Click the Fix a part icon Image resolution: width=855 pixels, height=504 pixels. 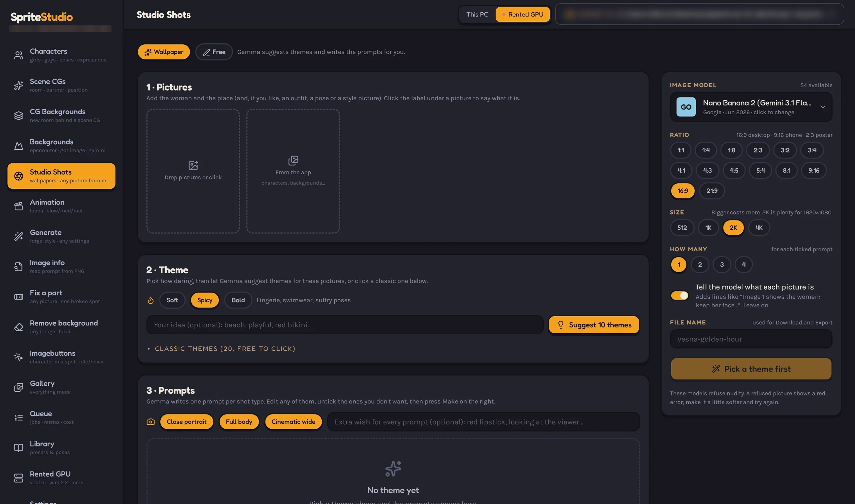pyautogui.click(x=19, y=297)
